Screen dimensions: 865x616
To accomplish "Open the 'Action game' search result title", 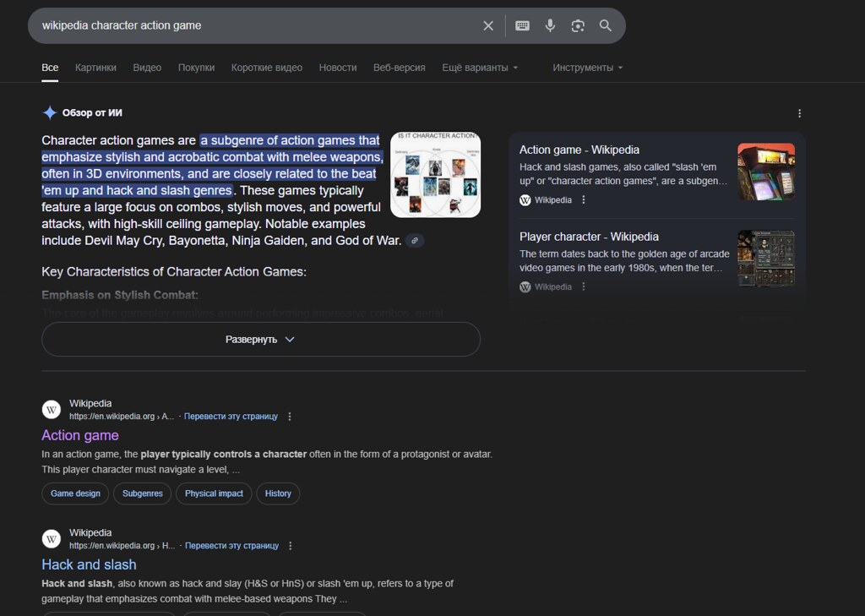I will 80,435.
